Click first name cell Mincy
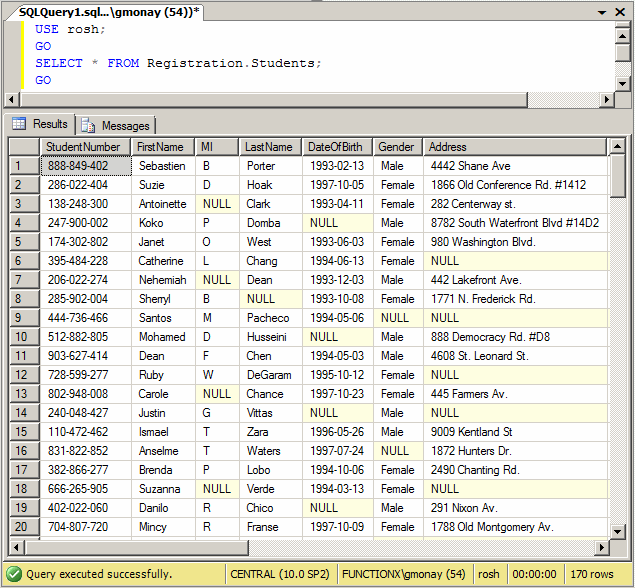This screenshot has width=635, height=588. point(163,527)
